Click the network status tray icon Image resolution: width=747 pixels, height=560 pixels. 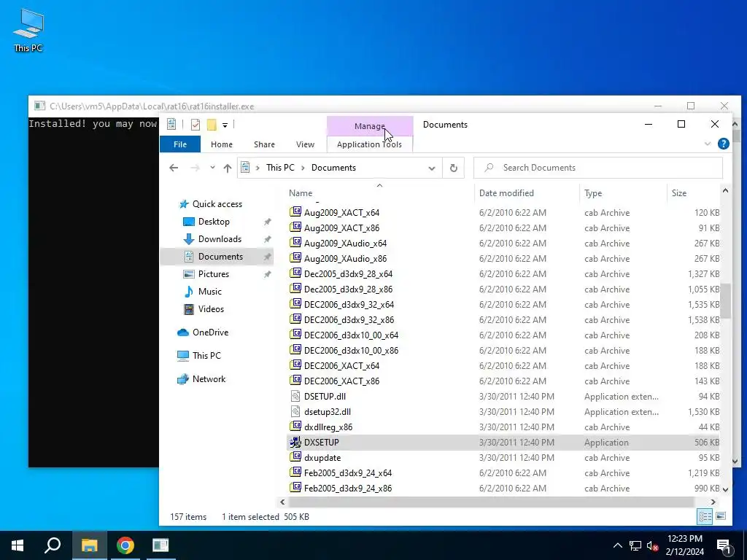click(635, 545)
